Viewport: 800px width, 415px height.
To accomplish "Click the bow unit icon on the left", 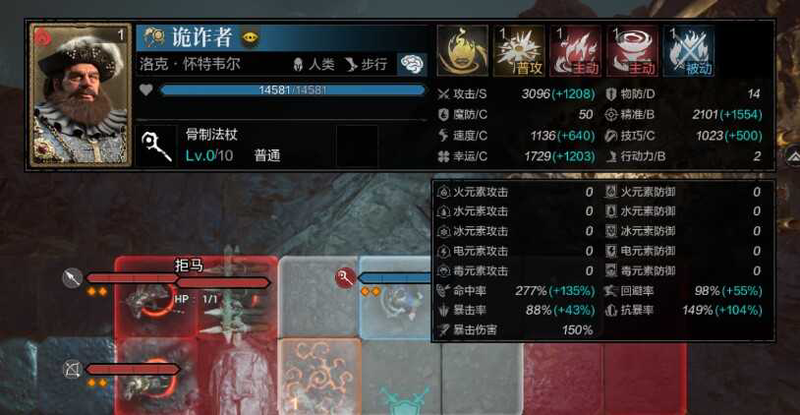I will [x=72, y=369].
